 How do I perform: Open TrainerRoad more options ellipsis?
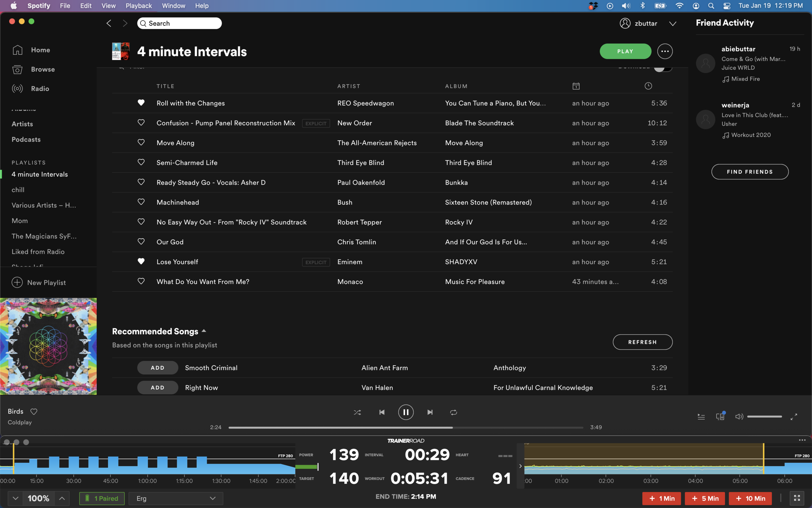(x=802, y=440)
